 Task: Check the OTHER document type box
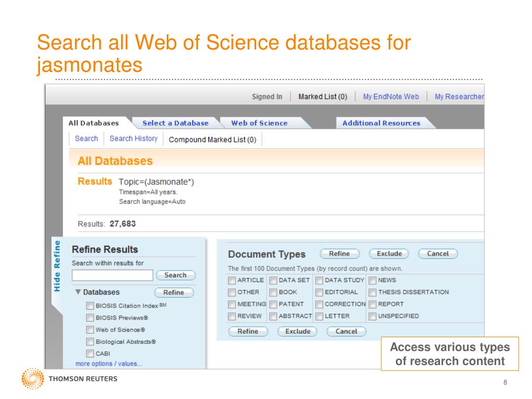point(232,292)
